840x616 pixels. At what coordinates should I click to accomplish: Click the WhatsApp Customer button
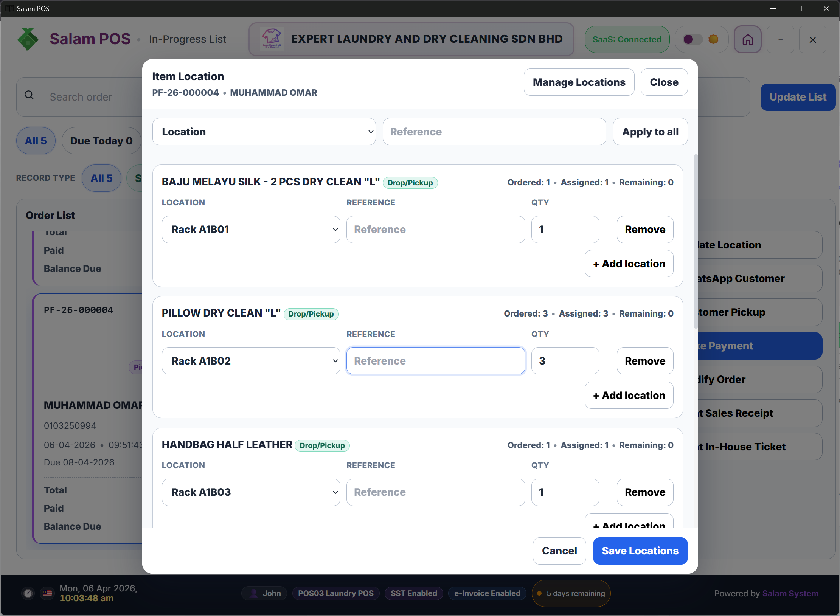click(x=759, y=279)
